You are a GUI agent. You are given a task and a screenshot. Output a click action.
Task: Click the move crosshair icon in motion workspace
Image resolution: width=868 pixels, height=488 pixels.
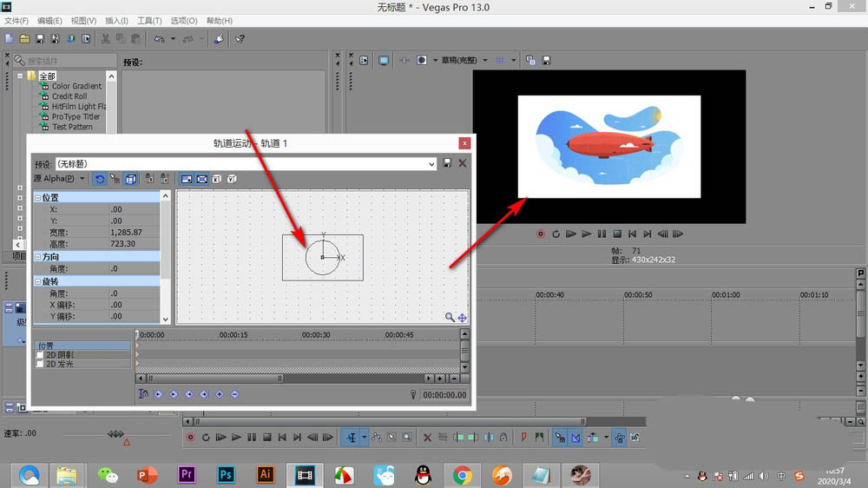point(462,318)
